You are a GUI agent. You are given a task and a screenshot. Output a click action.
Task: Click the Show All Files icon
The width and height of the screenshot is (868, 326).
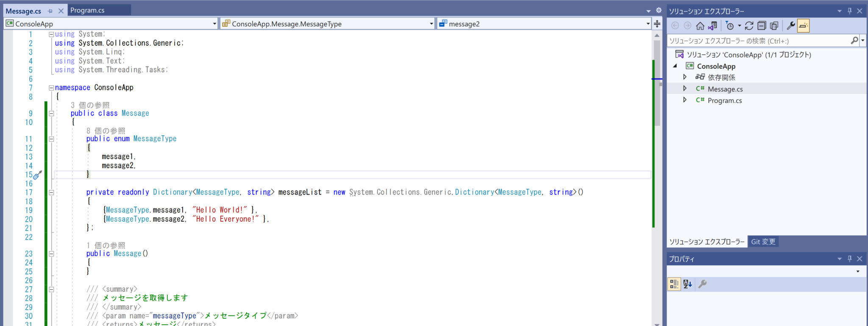(x=774, y=26)
